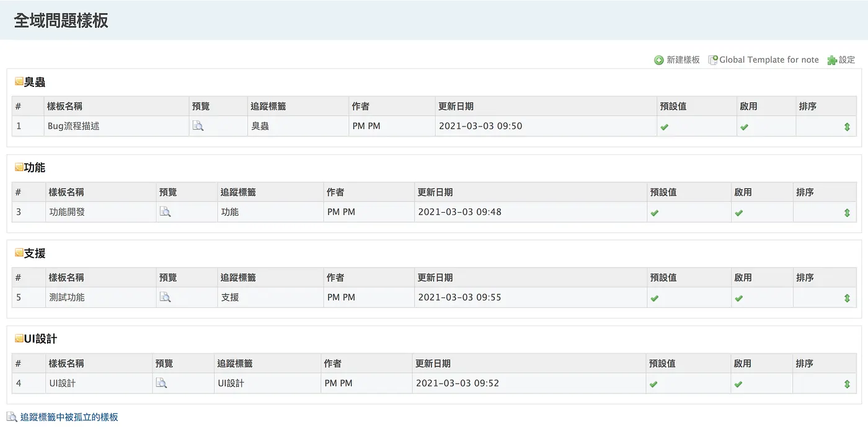The image size is (868, 429).
Task: Click the 功能開發 template name
Action: pos(67,212)
